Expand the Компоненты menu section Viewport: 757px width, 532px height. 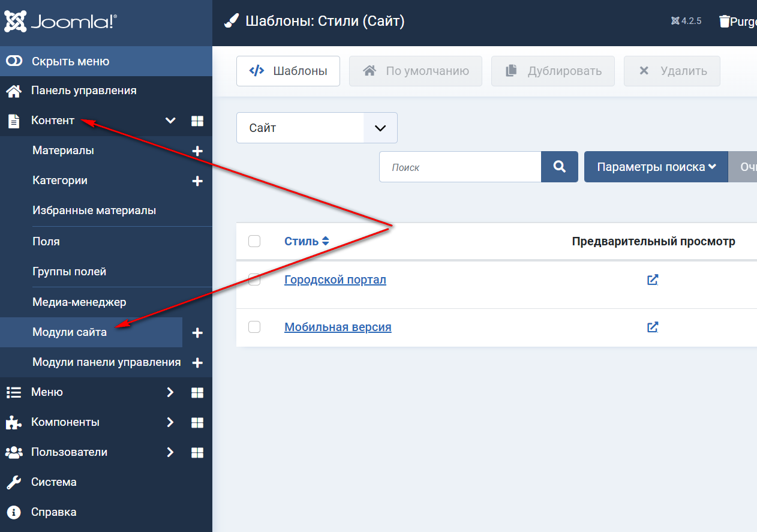point(170,422)
